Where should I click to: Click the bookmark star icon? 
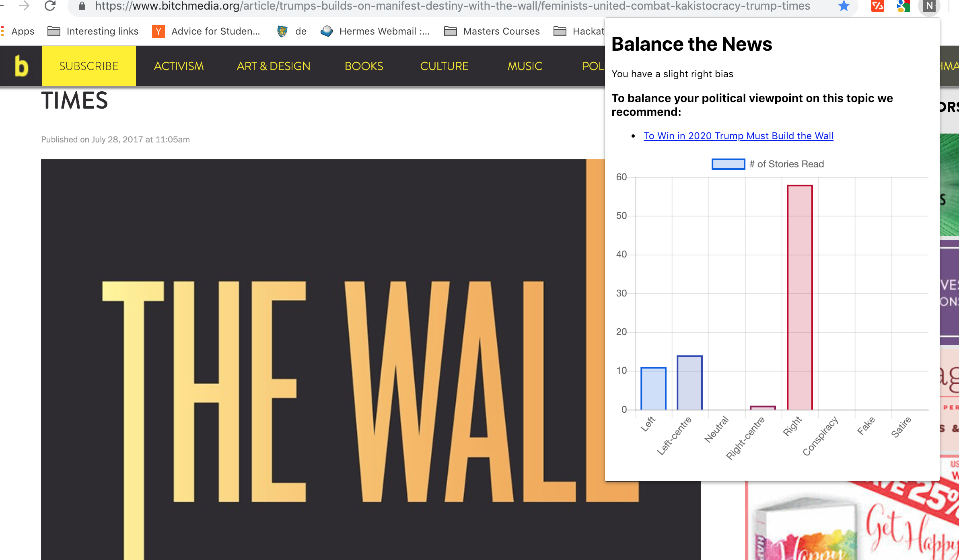coord(844,6)
